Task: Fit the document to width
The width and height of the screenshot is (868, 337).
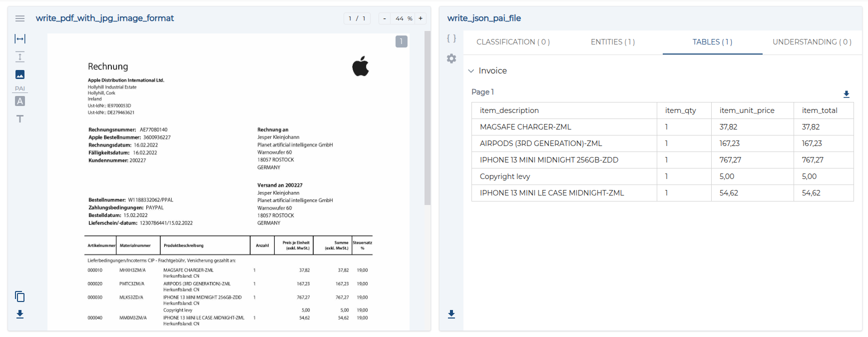Action: click(20, 38)
